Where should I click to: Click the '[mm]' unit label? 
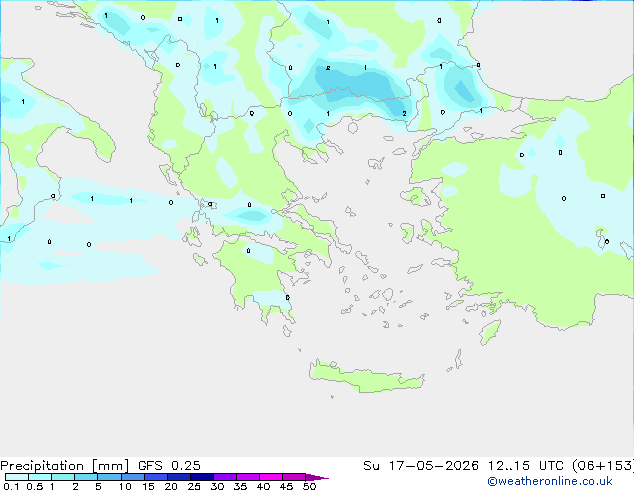pyautogui.click(x=111, y=466)
